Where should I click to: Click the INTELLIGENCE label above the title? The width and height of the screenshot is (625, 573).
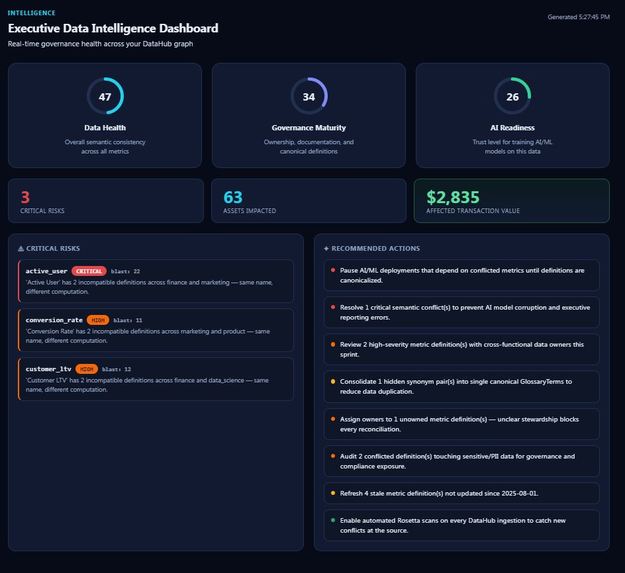pyautogui.click(x=31, y=13)
